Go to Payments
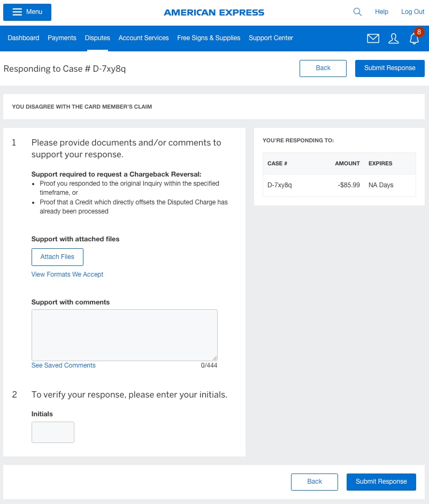 click(62, 38)
